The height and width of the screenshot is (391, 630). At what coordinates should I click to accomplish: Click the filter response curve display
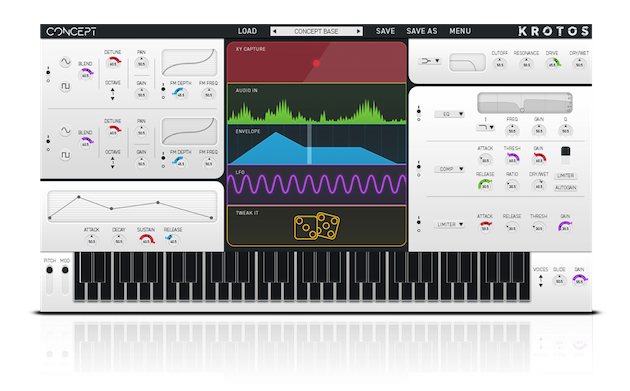(467, 62)
